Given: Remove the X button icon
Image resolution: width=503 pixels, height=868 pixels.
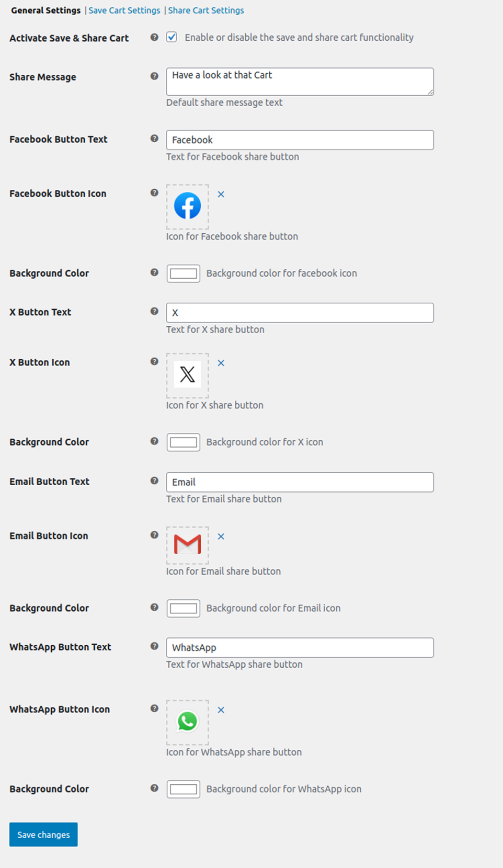Looking at the screenshot, I should [x=221, y=363].
